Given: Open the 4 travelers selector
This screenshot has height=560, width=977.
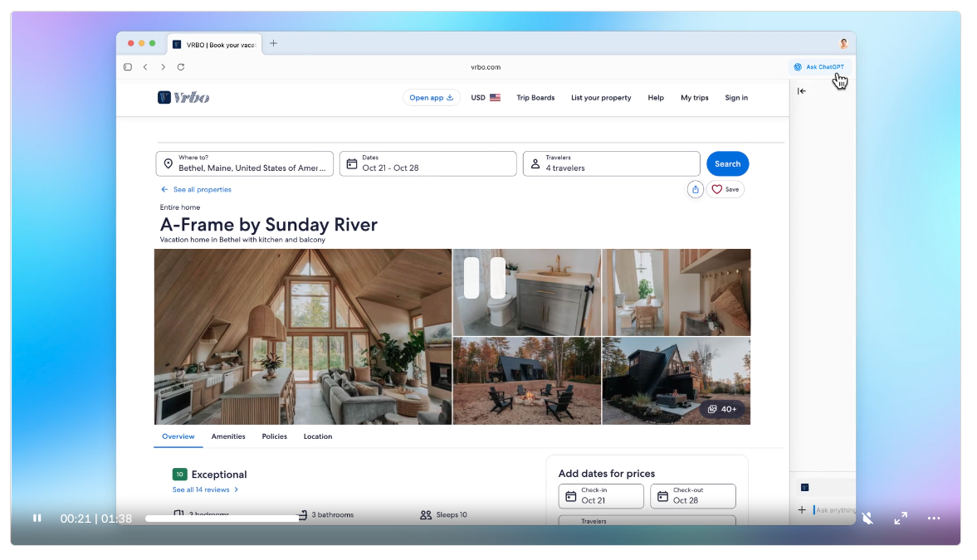Looking at the screenshot, I should [611, 163].
